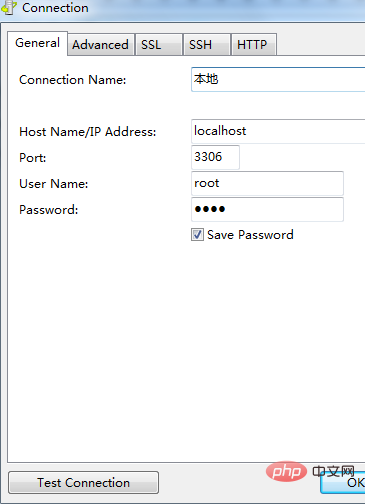The height and width of the screenshot is (504, 365).
Task: Switch to the General tab
Action: pos(37,43)
